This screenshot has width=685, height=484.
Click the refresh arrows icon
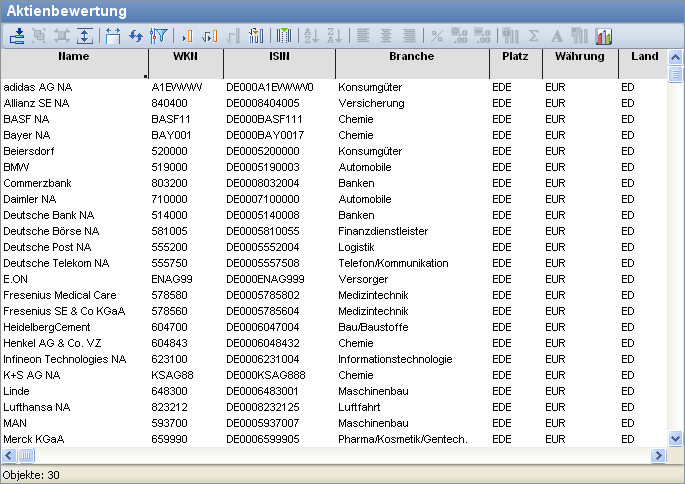tap(136, 36)
